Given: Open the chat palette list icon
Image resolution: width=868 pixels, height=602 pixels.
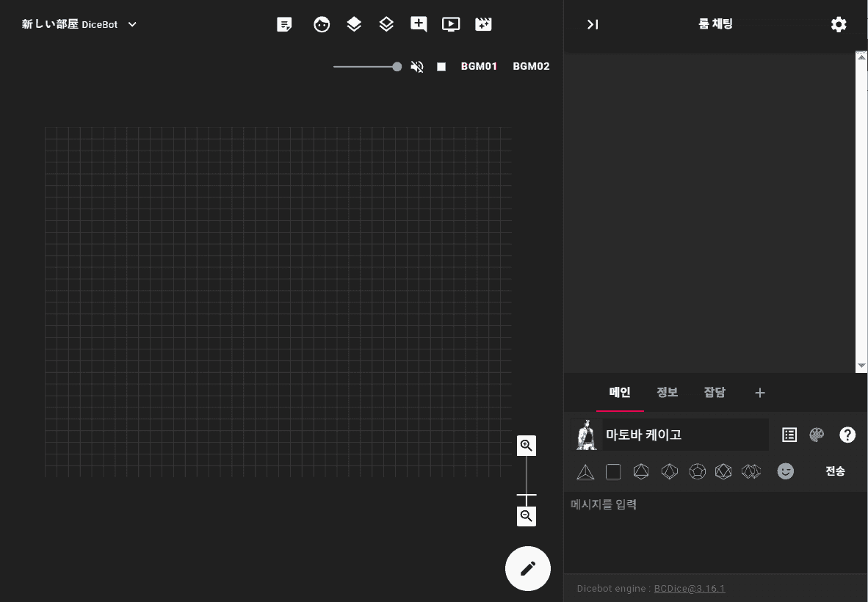Looking at the screenshot, I should (x=789, y=435).
